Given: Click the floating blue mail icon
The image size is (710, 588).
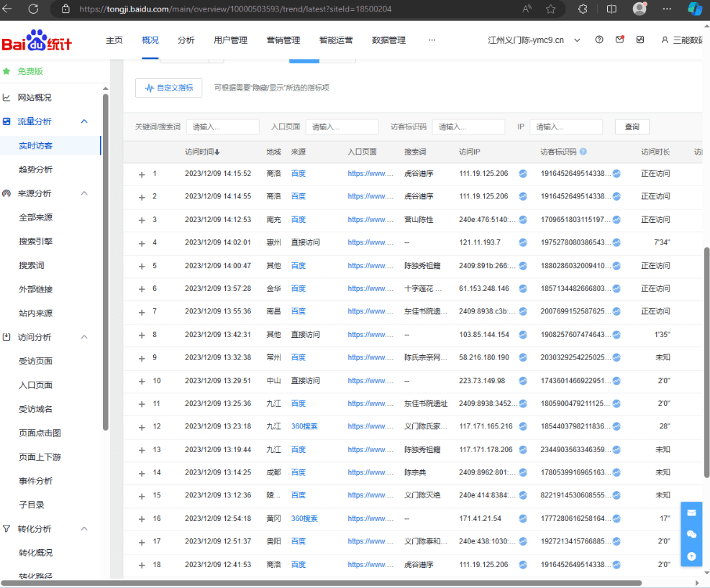Looking at the screenshot, I should pos(691,513).
